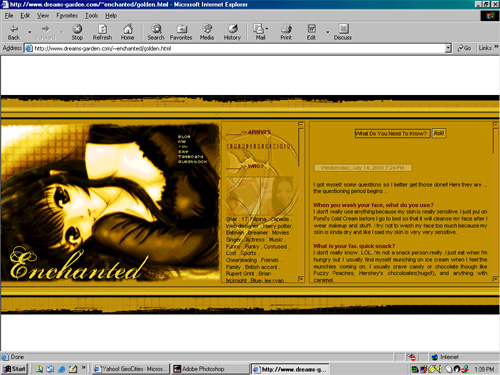The height and width of the screenshot is (375, 500).
Task: Click the What Do You Need To Know field
Action: tap(392, 133)
